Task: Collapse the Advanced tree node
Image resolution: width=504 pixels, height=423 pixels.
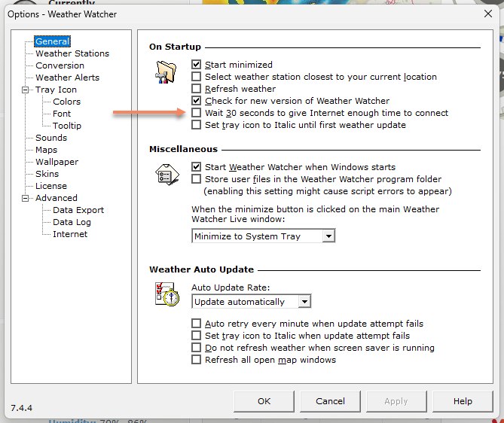Action: pos(27,198)
